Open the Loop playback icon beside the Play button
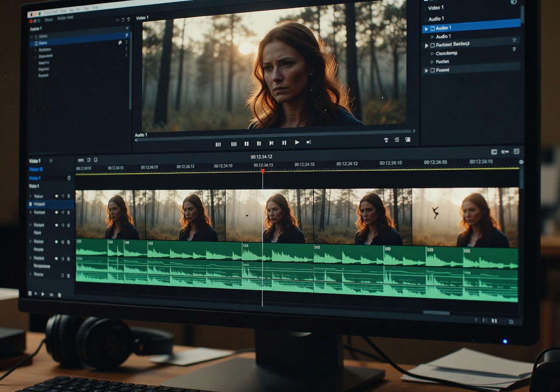 (308, 143)
